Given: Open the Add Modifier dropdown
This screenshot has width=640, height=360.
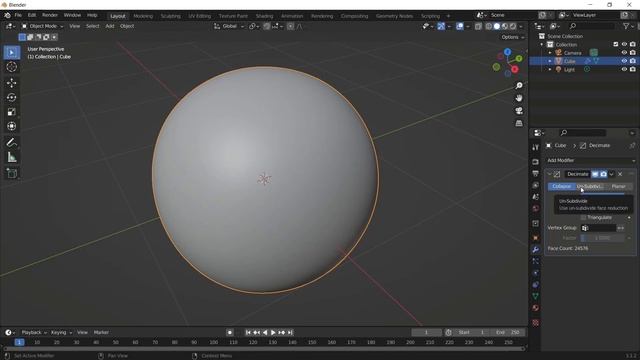Looking at the screenshot, I should (x=591, y=160).
